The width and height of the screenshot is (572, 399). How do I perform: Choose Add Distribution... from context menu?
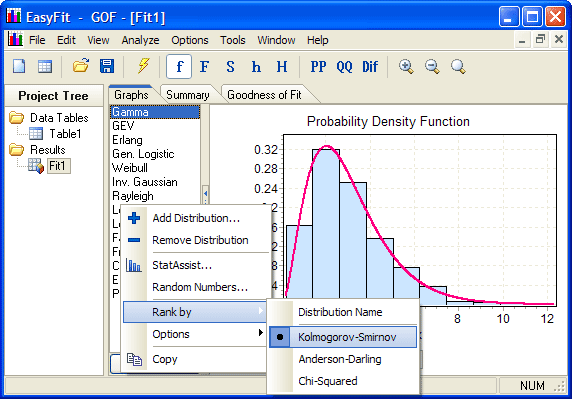click(x=196, y=218)
